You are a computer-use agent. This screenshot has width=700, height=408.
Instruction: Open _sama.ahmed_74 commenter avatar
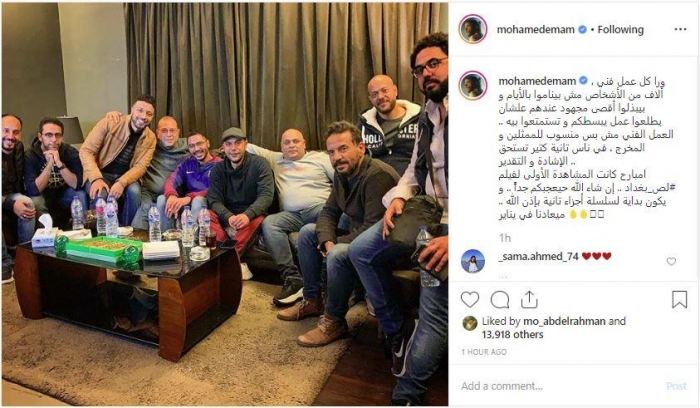coord(473,261)
